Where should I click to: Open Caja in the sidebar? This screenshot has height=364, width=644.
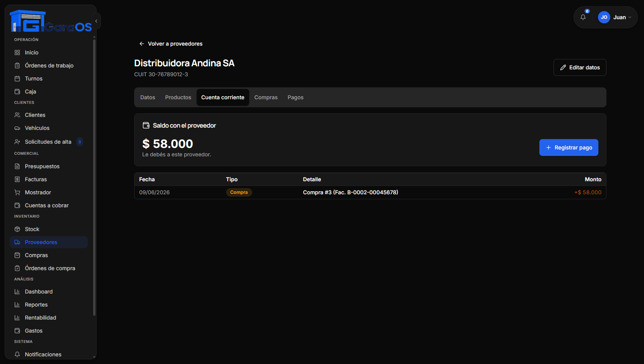click(x=49, y=92)
